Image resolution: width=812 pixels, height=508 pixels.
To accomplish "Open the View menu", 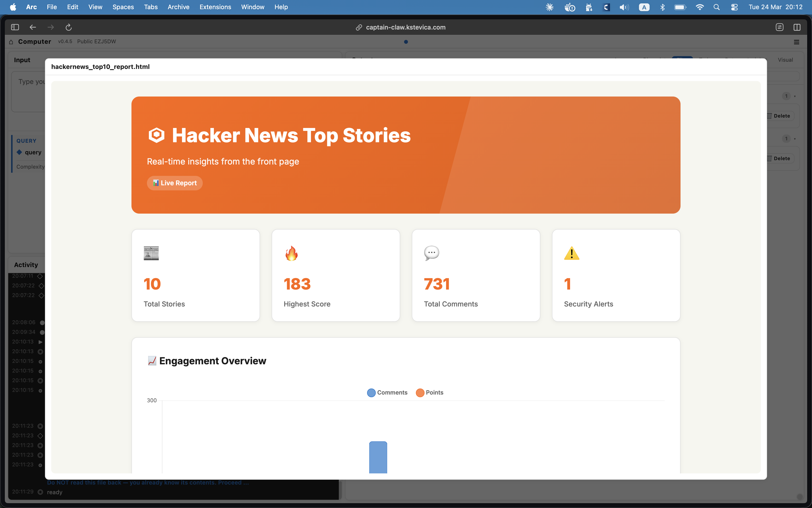I will point(95,7).
